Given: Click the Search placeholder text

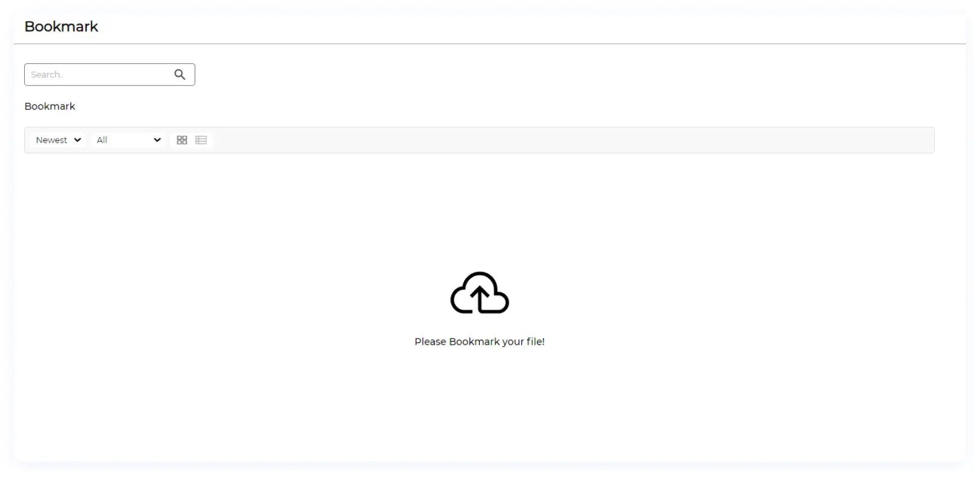Looking at the screenshot, I should point(46,75).
